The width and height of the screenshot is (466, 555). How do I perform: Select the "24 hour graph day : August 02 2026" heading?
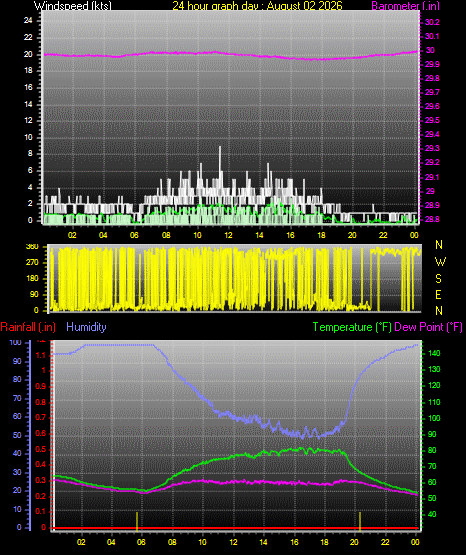pos(258,6)
